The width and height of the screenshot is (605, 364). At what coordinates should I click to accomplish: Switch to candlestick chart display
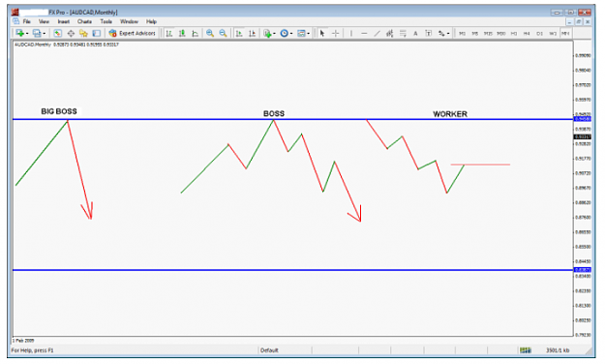pyautogui.click(x=182, y=33)
